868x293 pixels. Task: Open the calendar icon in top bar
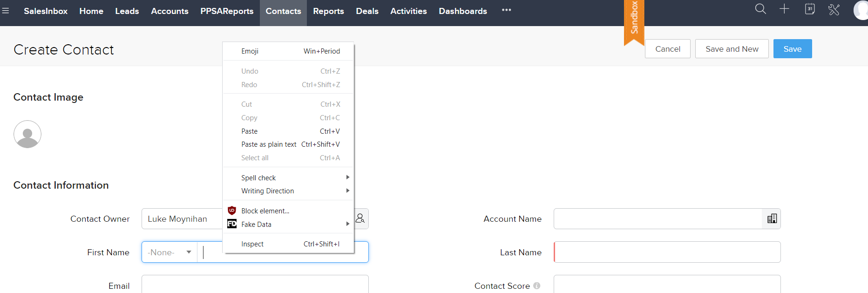(810, 9)
